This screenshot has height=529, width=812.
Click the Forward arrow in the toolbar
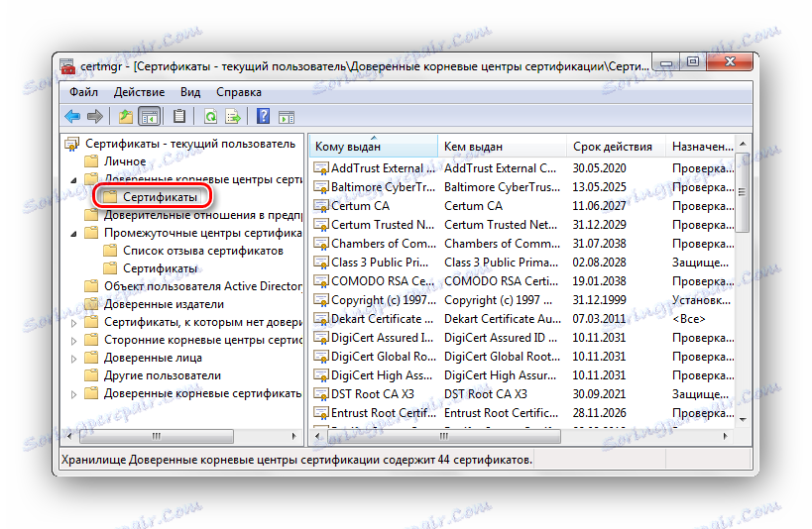[95, 117]
